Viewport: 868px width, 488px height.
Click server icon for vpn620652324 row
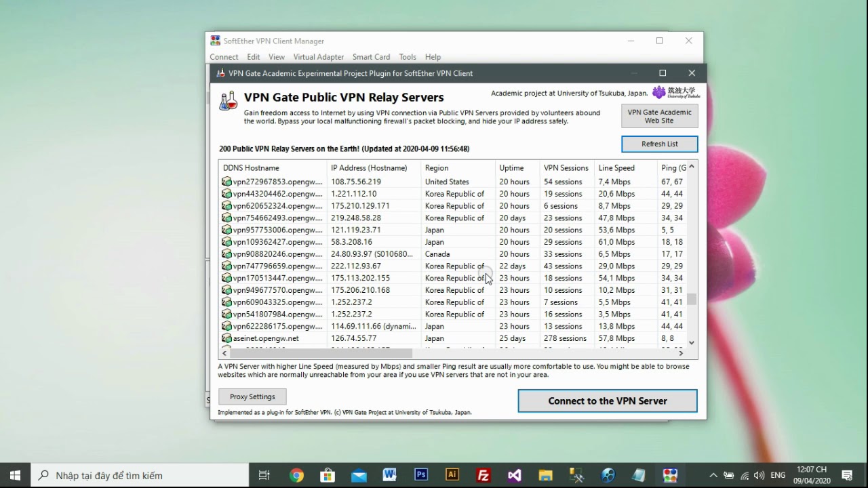tap(227, 206)
